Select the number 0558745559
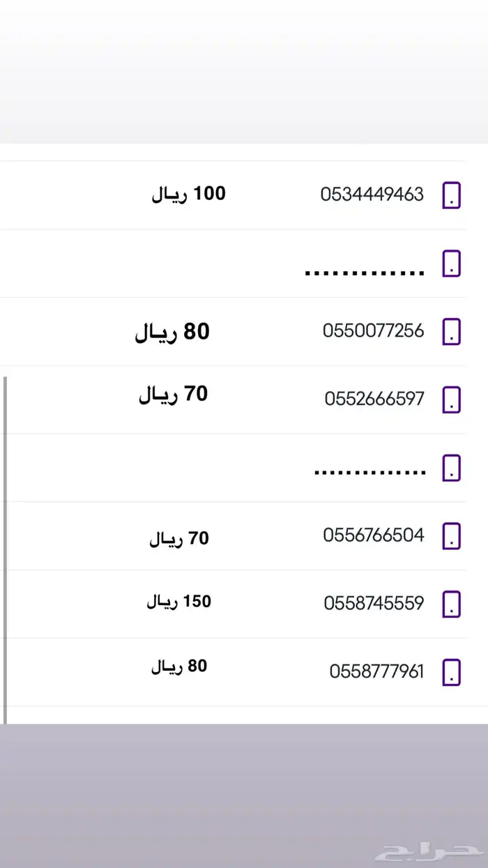 pos(374,604)
